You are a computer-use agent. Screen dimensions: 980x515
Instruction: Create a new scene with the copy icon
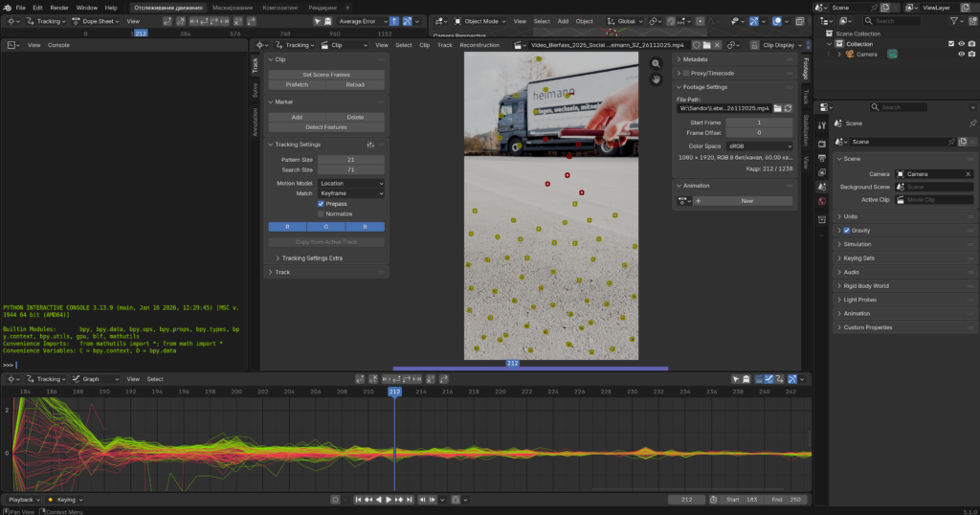[x=885, y=8]
